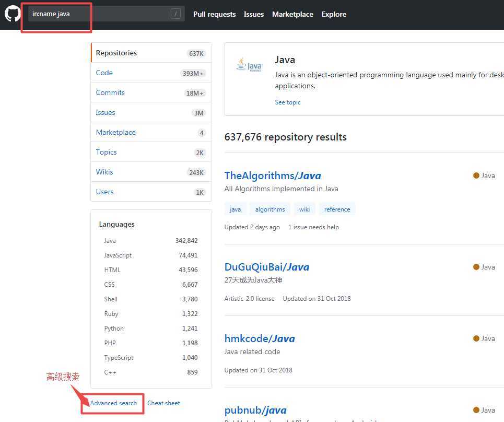This screenshot has height=422, width=504.
Task: Filter results by CSS language
Action: coord(151,285)
